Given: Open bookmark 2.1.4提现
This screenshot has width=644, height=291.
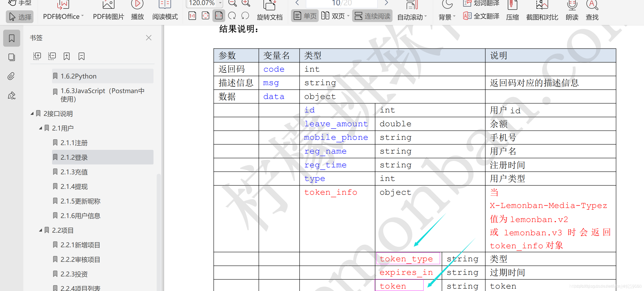Looking at the screenshot, I should pyautogui.click(x=103, y=186).
